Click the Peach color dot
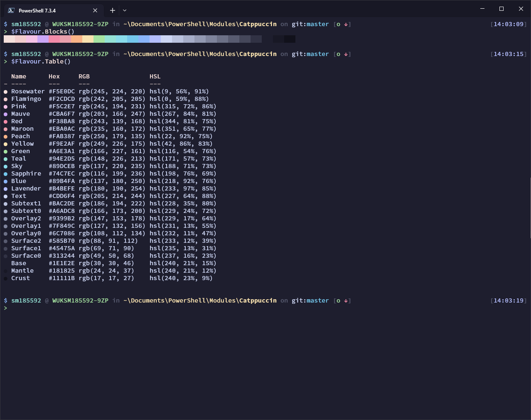This screenshot has width=531, height=420. (x=5, y=136)
